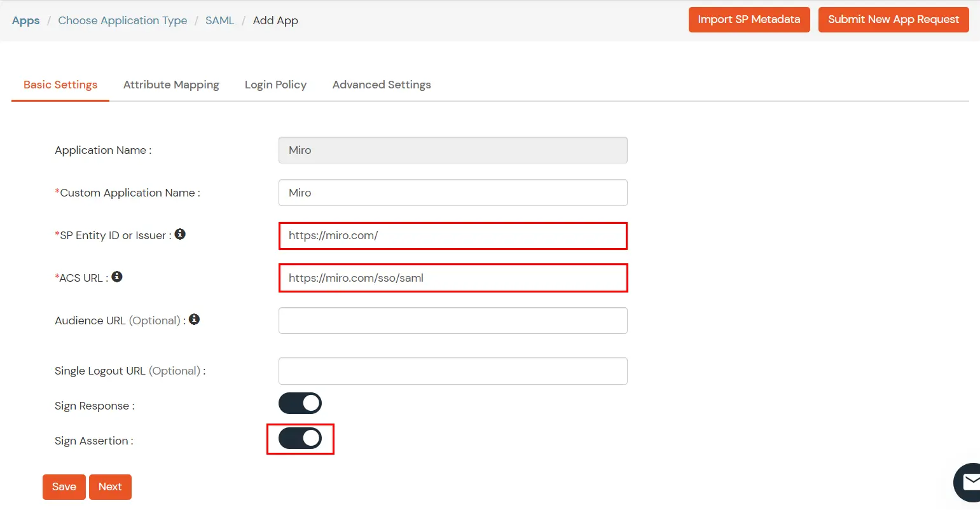The height and width of the screenshot is (510, 980).
Task: Switch to the Basic Settings tab
Action: click(60, 85)
